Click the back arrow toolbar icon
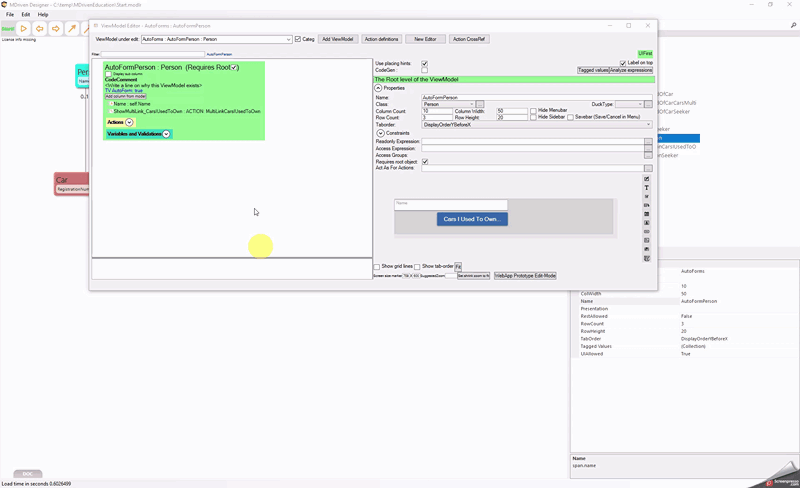 [40, 29]
